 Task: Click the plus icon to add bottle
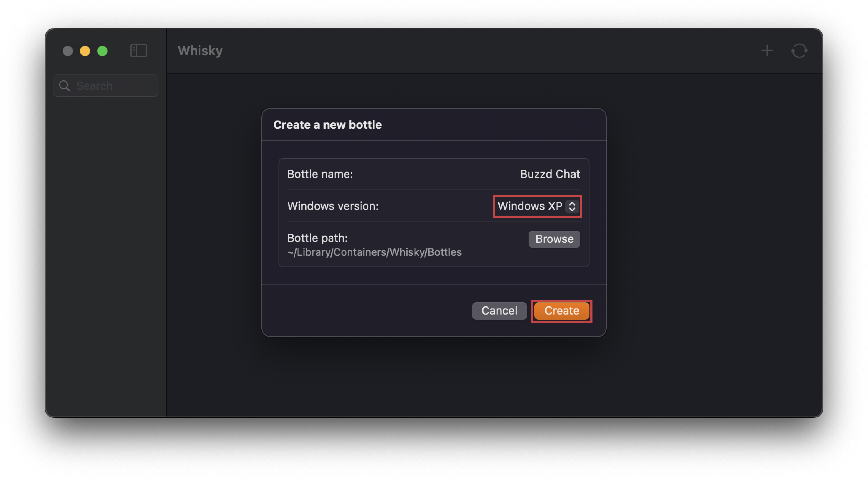(767, 51)
